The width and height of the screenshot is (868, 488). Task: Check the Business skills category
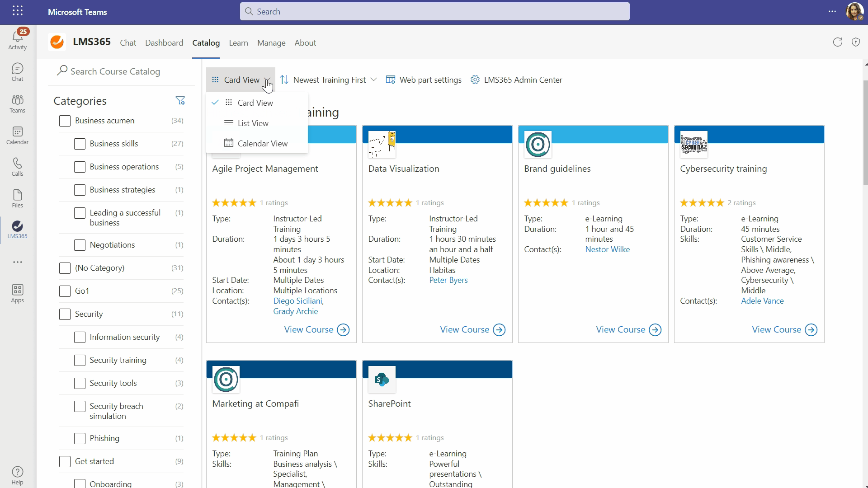pos(80,144)
